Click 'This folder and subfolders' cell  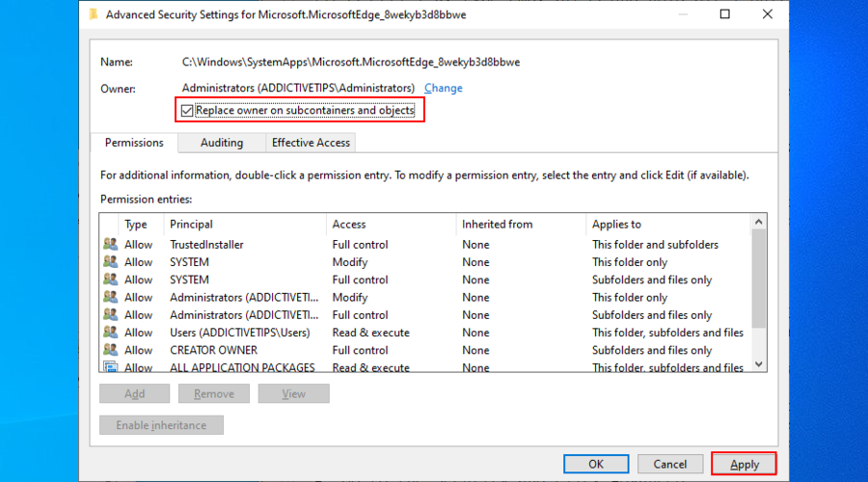click(x=655, y=245)
